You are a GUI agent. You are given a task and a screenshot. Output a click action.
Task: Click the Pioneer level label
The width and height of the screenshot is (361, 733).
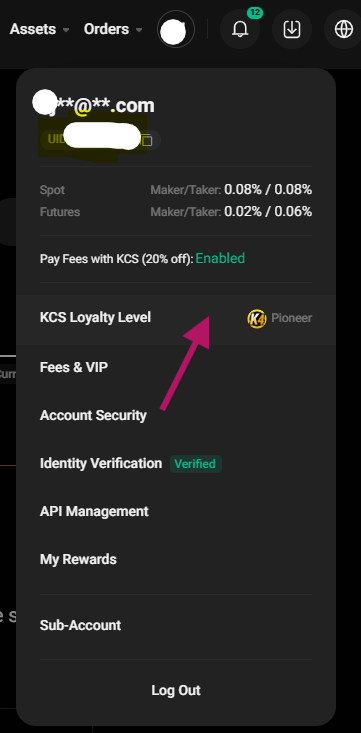coord(292,318)
